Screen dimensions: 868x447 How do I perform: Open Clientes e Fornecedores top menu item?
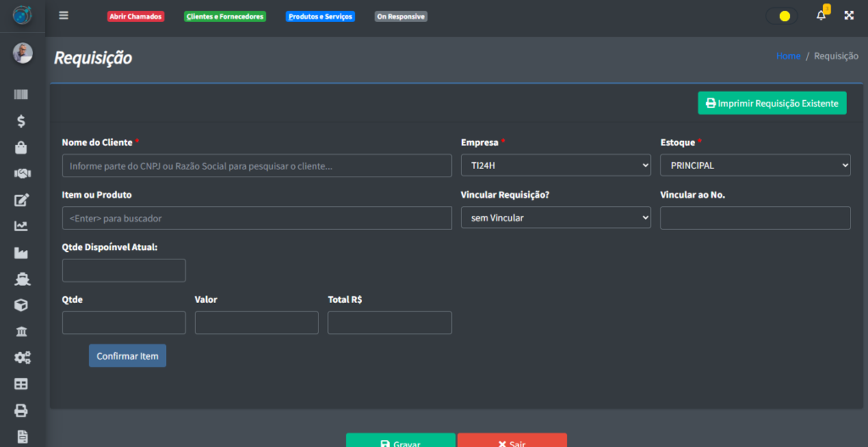[x=225, y=16]
